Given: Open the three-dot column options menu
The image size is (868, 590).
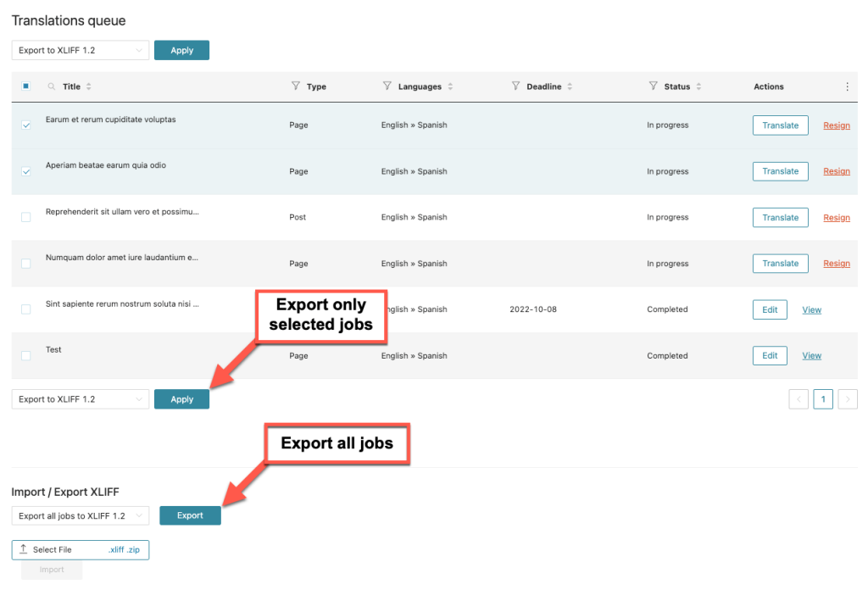Looking at the screenshot, I should tap(845, 86).
